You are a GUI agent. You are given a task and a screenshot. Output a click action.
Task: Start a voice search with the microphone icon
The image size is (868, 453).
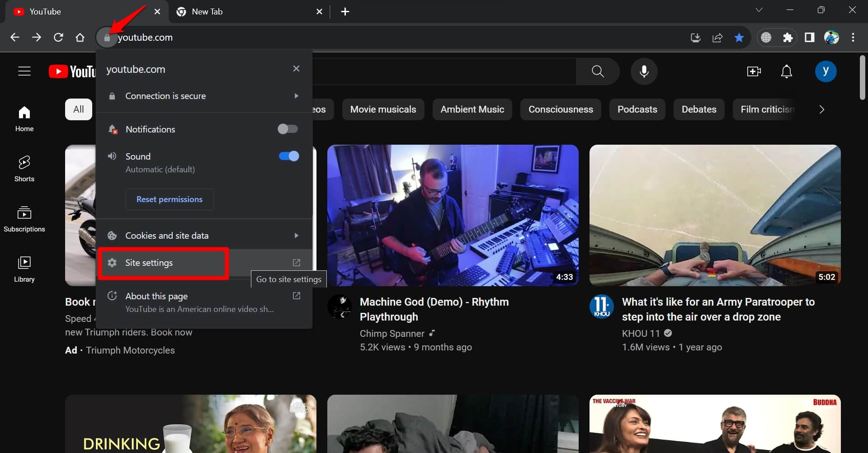(x=644, y=71)
